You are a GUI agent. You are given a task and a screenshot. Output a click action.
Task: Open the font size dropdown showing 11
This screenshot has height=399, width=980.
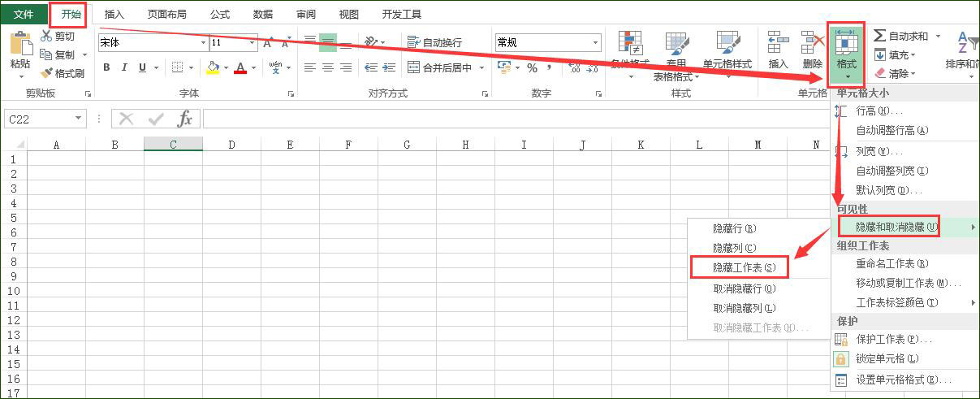click(253, 43)
